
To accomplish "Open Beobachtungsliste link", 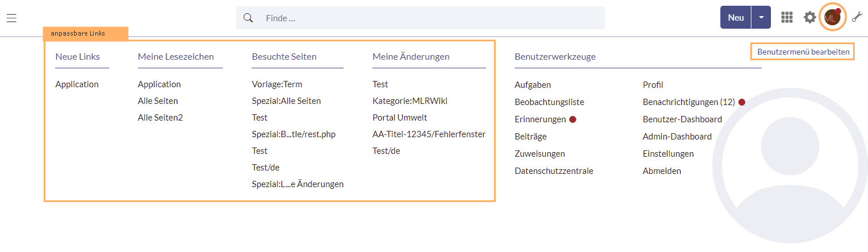I will tap(549, 102).
